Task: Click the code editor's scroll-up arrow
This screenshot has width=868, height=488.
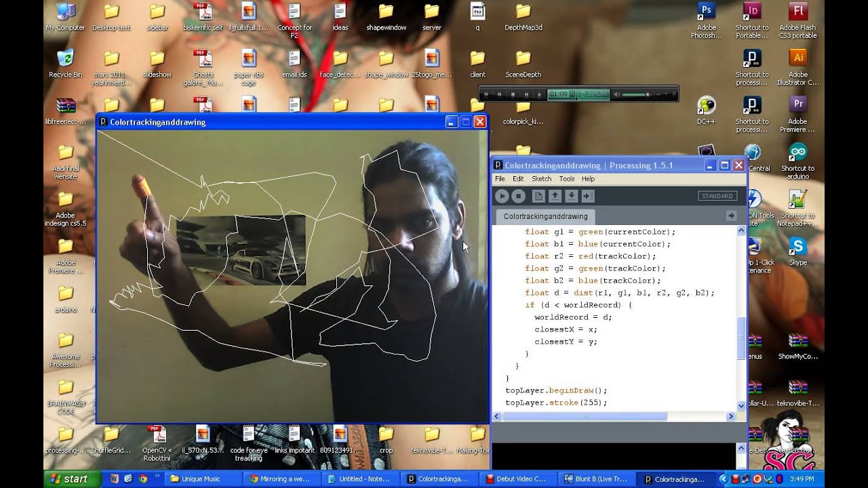Action: (x=741, y=231)
